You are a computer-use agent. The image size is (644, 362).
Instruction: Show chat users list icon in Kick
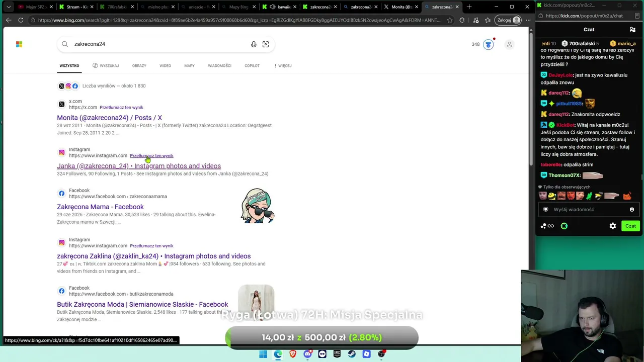[x=632, y=30]
